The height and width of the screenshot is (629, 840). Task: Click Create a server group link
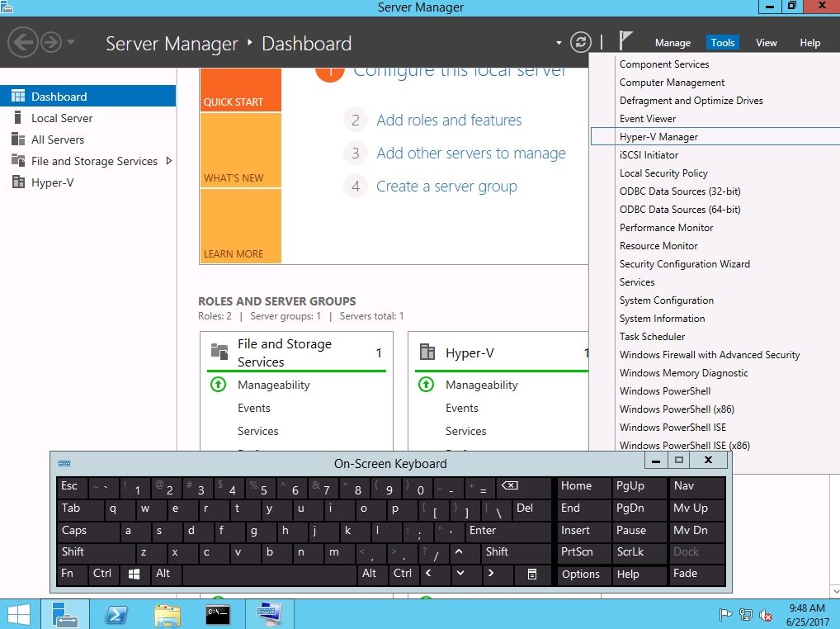tap(446, 187)
